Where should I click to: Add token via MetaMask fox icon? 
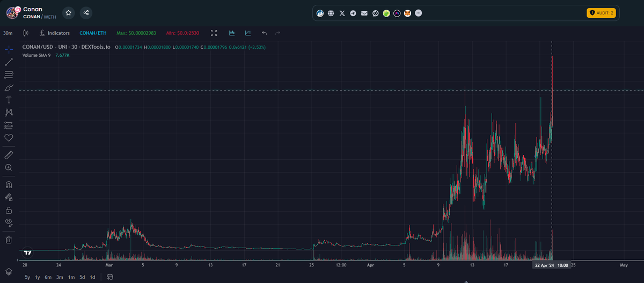[408, 13]
